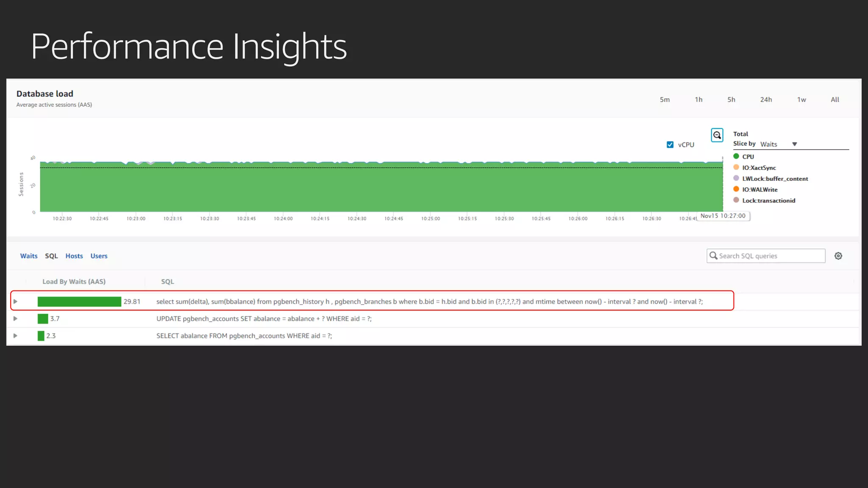Image resolution: width=868 pixels, height=488 pixels.
Task: Select the 1h time range
Action: (698, 100)
